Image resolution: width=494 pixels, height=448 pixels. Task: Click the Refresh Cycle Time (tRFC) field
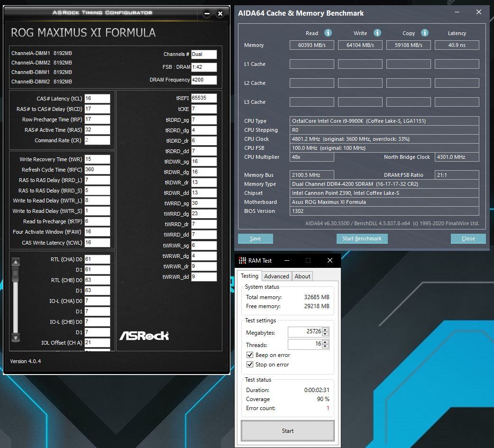97,170
